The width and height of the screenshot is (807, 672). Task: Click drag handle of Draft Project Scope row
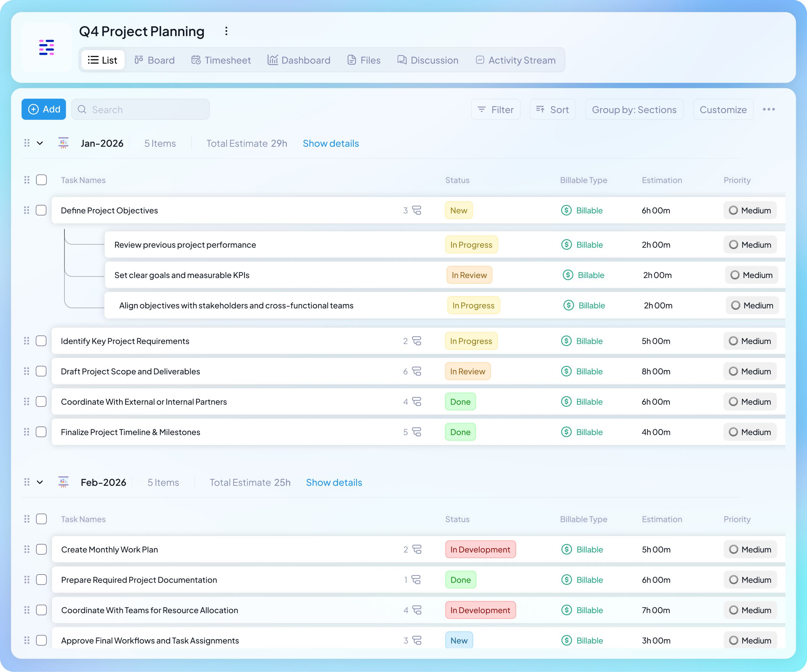click(27, 371)
